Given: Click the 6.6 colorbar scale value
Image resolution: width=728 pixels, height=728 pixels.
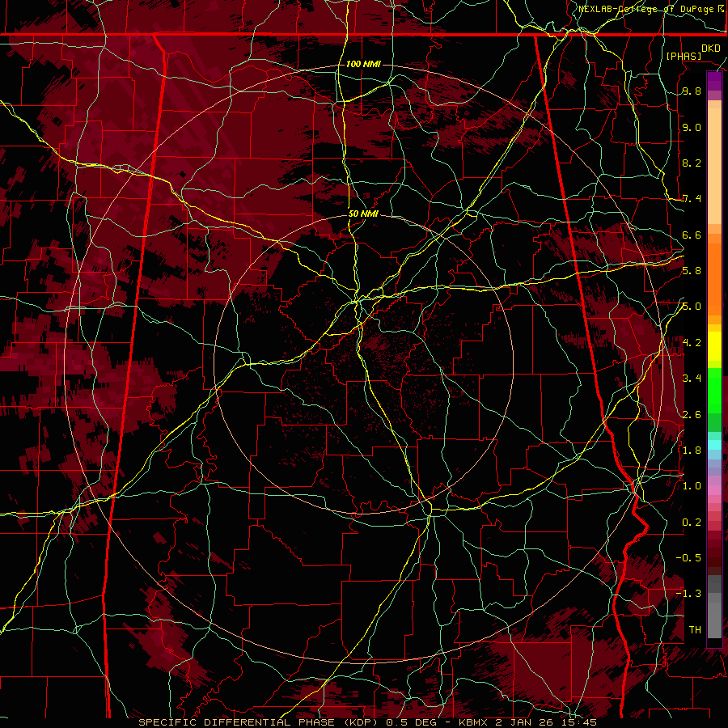Looking at the screenshot, I should 692,235.
